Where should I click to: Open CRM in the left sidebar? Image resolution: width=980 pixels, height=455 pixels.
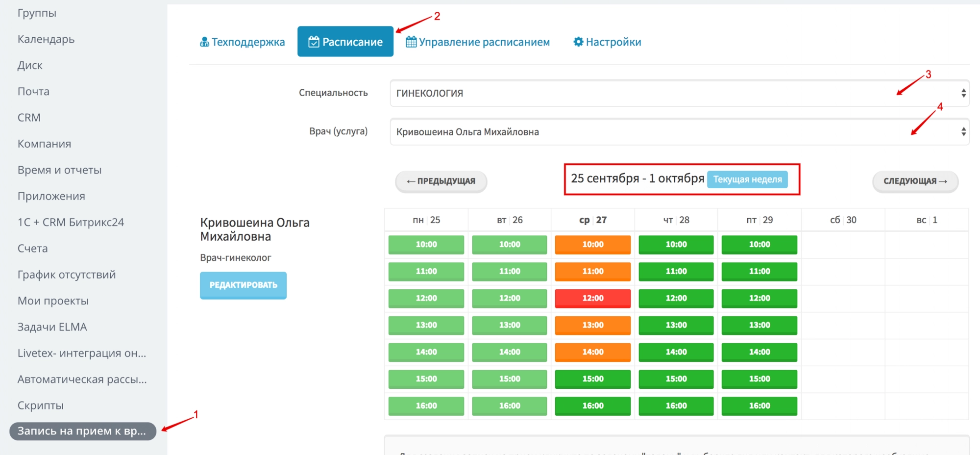click(29, 118)
